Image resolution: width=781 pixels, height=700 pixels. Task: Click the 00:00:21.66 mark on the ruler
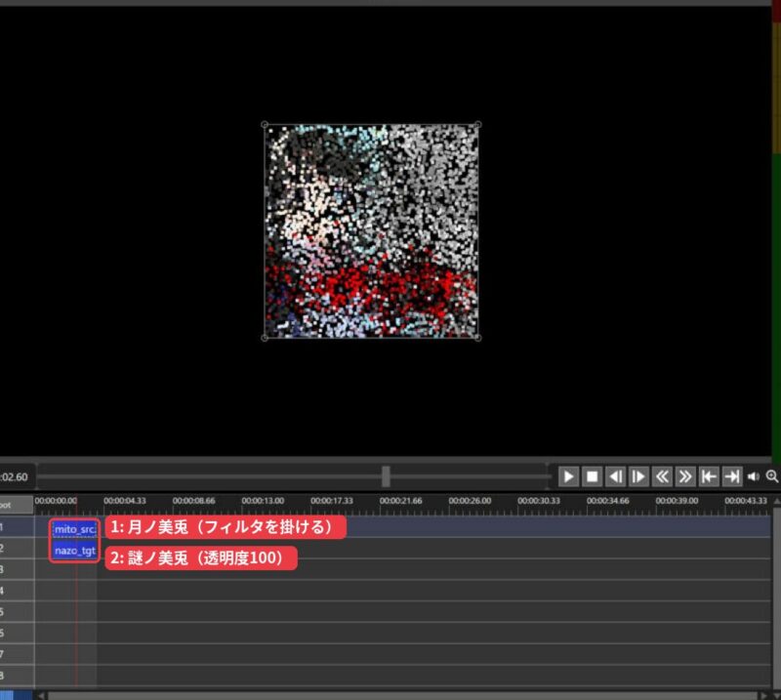point(400,501)
